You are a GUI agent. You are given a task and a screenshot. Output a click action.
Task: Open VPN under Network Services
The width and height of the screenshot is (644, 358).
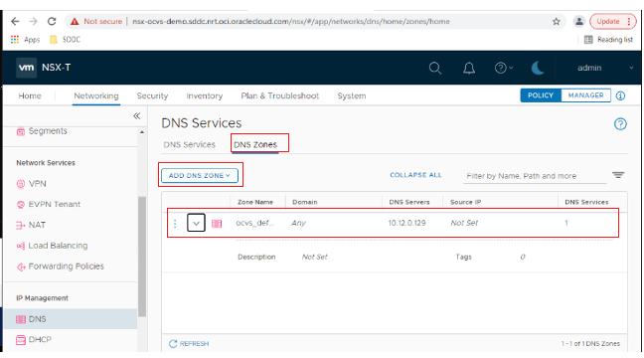(x=31, y=184)
